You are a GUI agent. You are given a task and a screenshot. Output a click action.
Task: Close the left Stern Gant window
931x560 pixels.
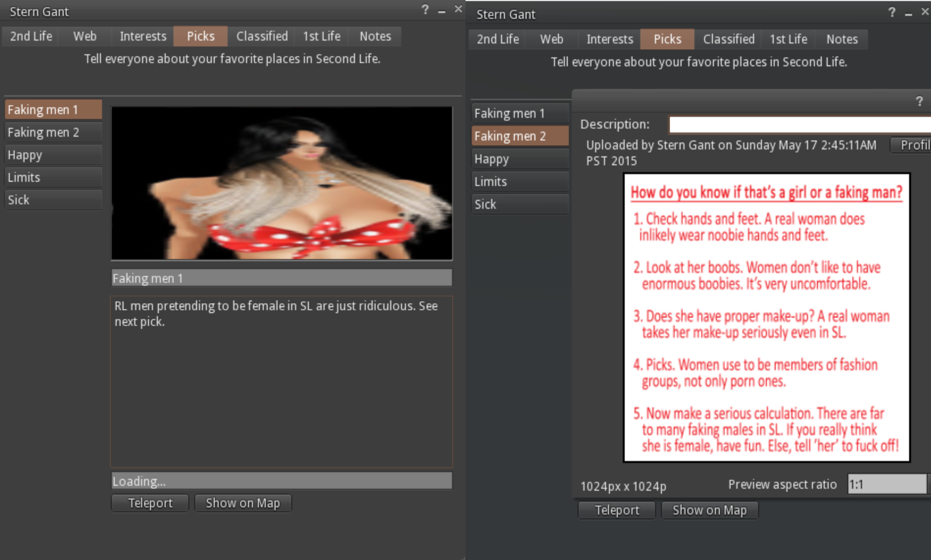[x=458, y=9]
